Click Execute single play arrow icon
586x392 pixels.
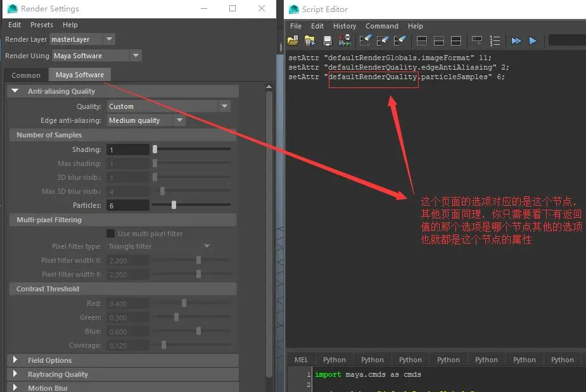click(x=533, y=41)
